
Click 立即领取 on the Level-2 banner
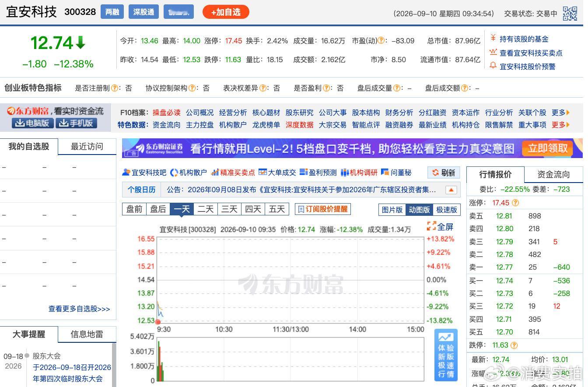click(547, 148)
